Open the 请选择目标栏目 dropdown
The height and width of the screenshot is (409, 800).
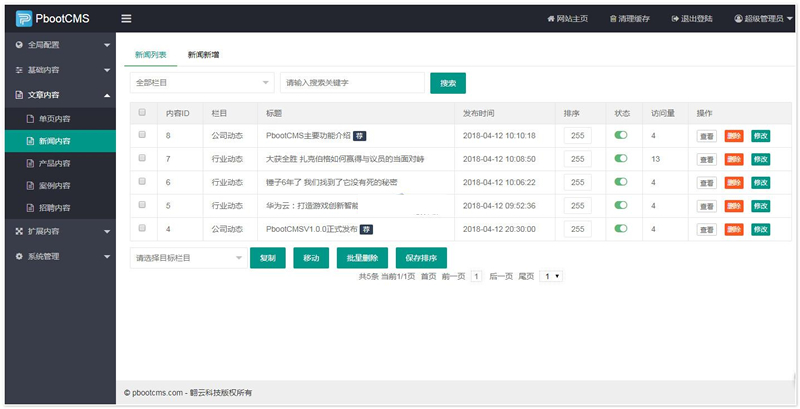(x=187, y=258)
